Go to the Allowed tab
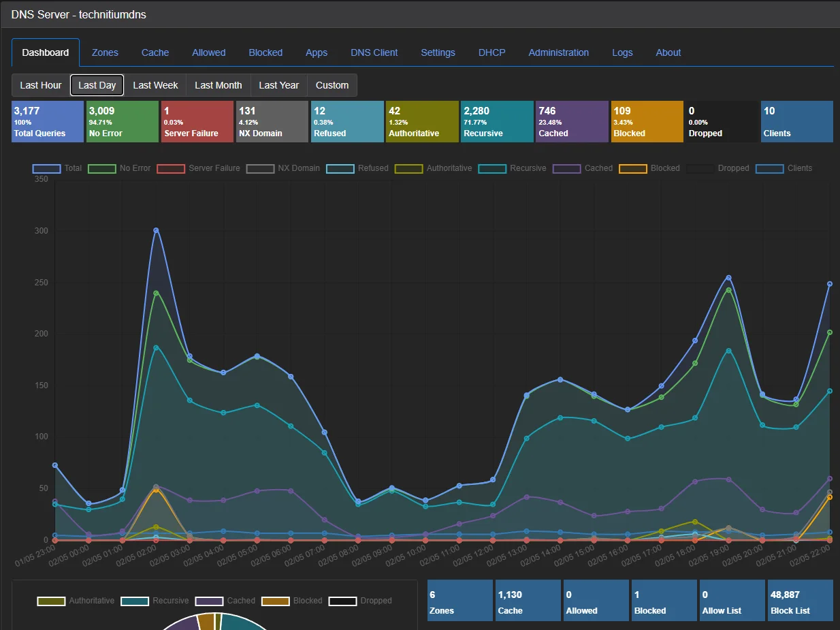The height and width of the screenshot is (630, 840). (209, 52)
